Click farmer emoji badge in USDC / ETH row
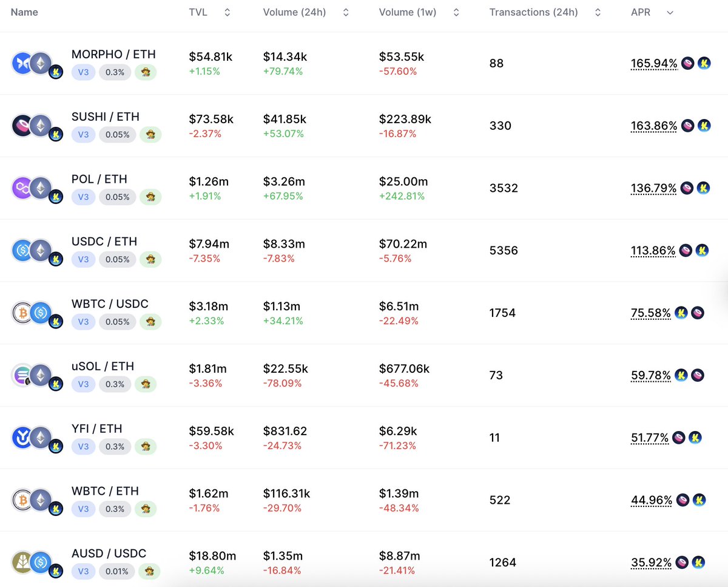Image resolution: width=728 pixels, height=587 pixels. coord(150,260)
